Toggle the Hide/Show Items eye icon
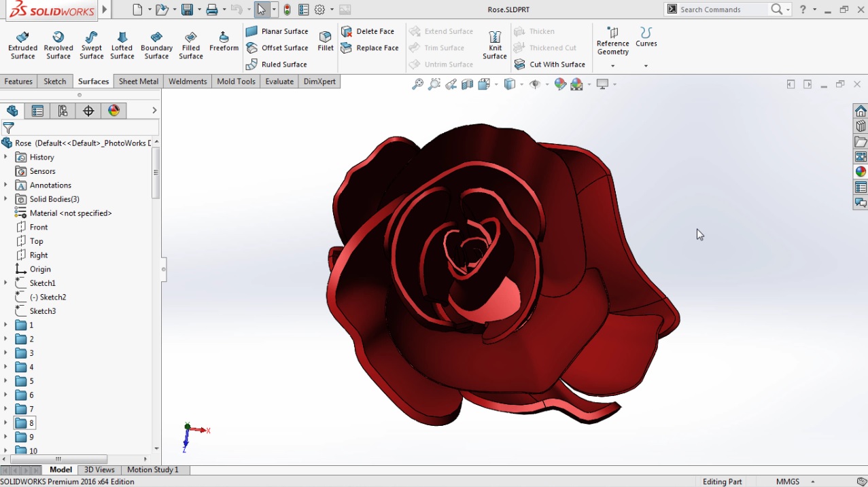 click(x=535, y=84)
